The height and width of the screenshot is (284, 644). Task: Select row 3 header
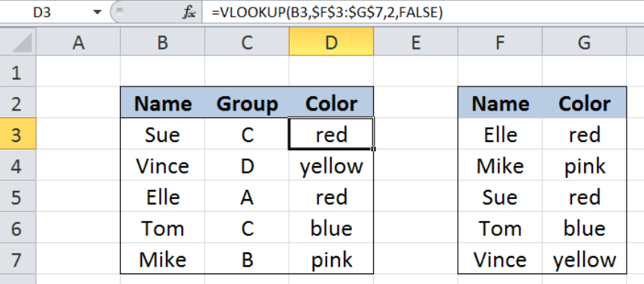(18, 134)
